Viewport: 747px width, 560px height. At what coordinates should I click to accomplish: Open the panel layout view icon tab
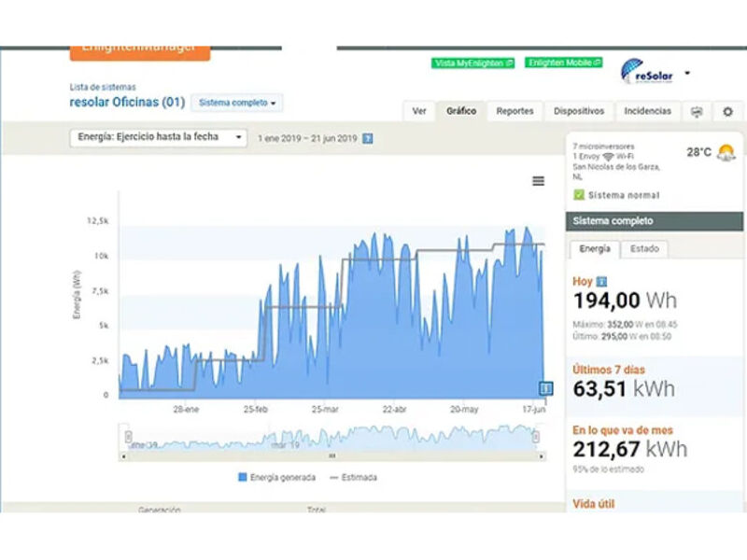pyautogui.click(x=697, y=112)
